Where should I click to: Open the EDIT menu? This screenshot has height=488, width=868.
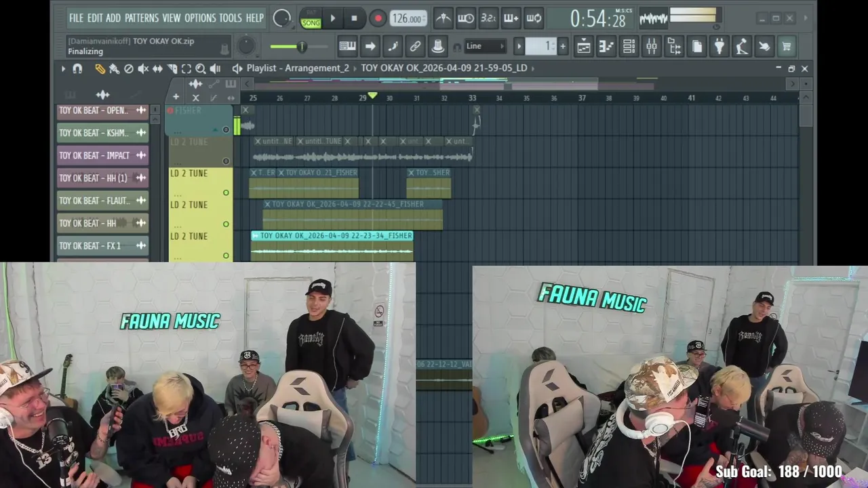95,18
